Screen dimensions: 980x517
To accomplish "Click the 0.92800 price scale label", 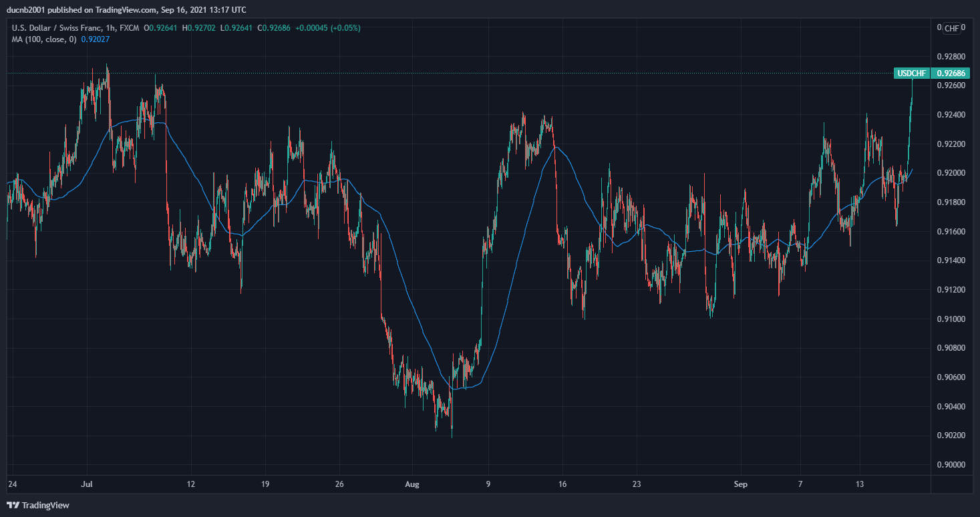I will pos(951,57).
